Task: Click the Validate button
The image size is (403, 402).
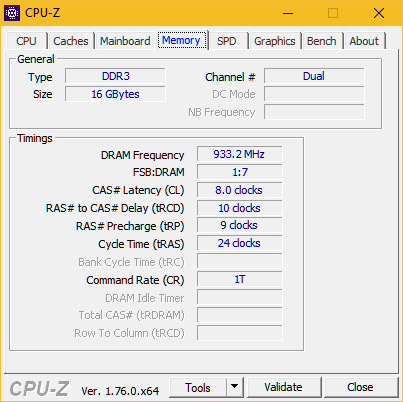Action: coord(284,387)
